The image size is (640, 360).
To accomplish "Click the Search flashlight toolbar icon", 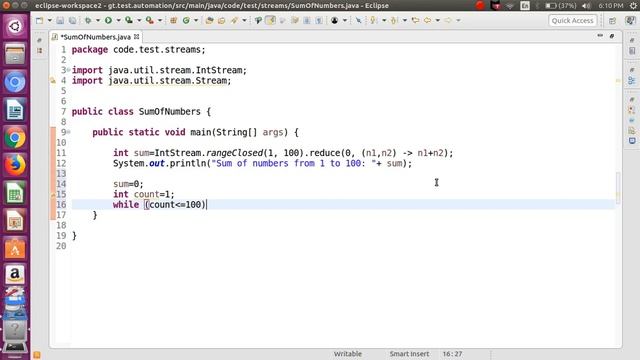I will click(234, 20).
